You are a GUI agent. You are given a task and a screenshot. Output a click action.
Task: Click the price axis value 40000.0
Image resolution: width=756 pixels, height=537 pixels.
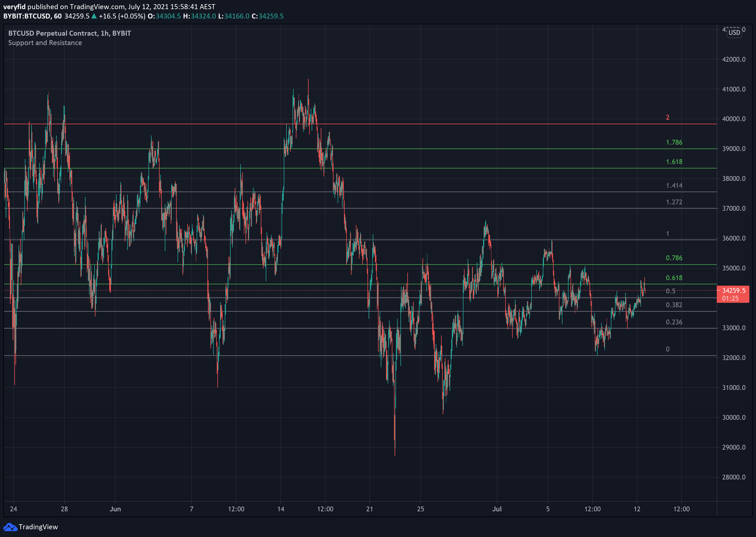(x=734, y=119)
